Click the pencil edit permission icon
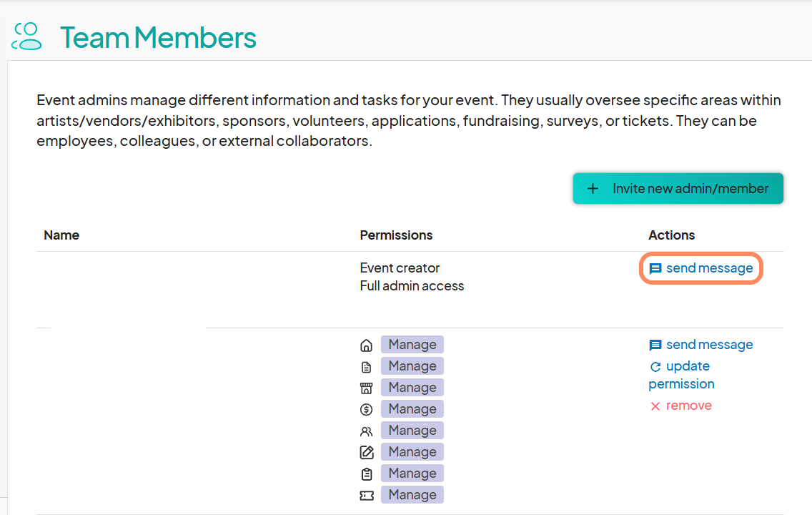 (366, 452)
